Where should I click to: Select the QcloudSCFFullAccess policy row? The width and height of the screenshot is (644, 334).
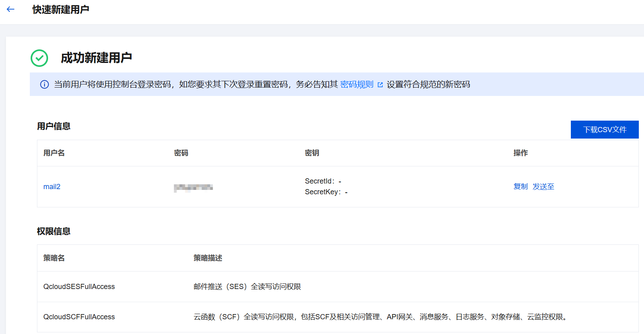[x=79, y=317]
